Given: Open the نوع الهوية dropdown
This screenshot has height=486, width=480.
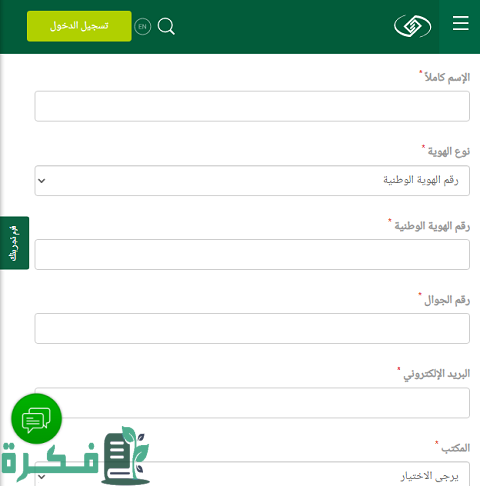Looking at the screenshot, I should tap(252, 180).
